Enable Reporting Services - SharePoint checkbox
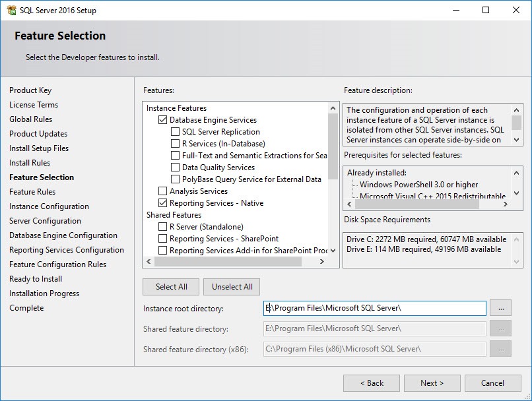The image size is (532, 401). coord(163,239)
